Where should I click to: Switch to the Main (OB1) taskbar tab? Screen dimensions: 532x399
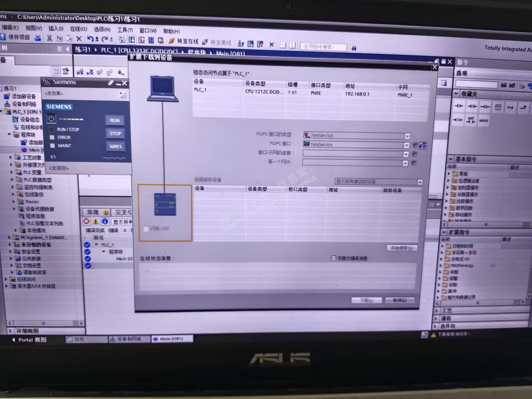click(172, 339)
